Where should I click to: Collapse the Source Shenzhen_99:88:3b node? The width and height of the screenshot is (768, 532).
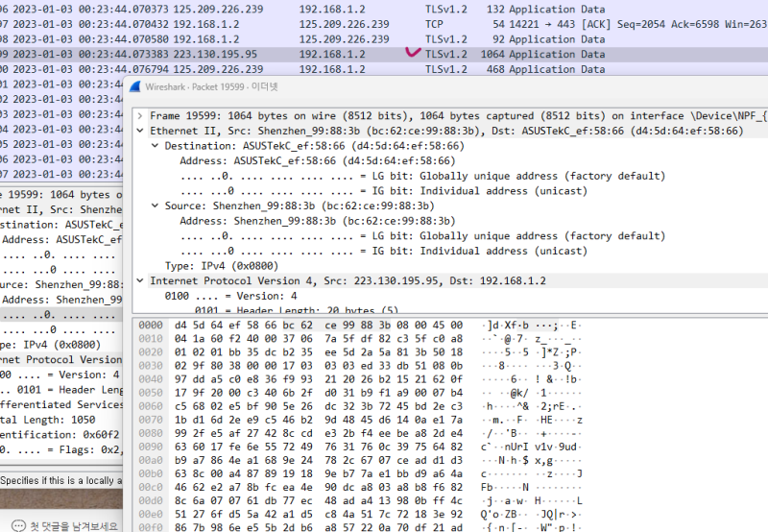155,206
